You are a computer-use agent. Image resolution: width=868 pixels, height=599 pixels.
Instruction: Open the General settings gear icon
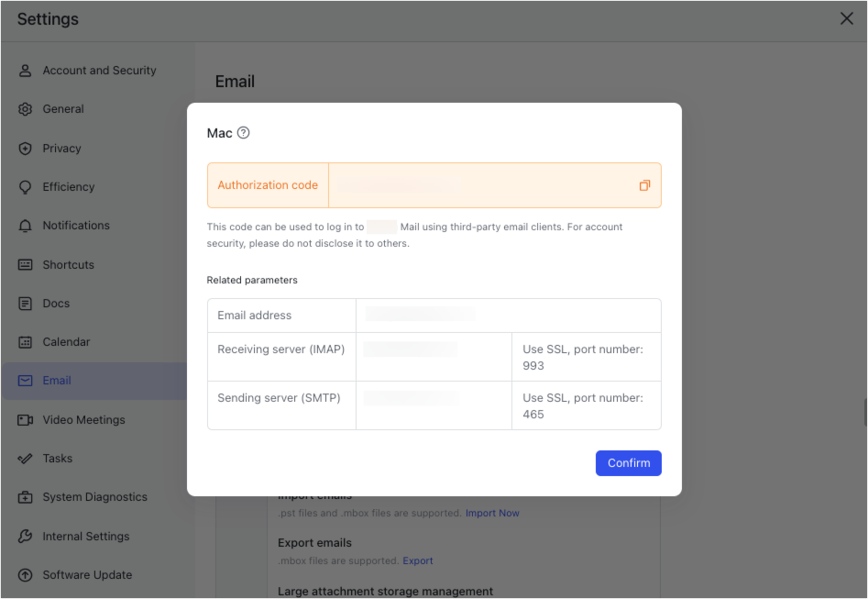[x=26, y=108]
